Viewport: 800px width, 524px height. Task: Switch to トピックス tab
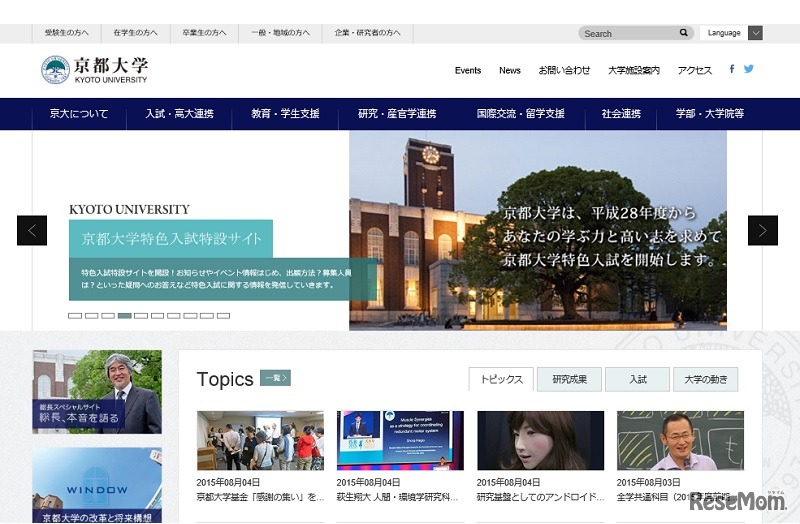(501, 379)
